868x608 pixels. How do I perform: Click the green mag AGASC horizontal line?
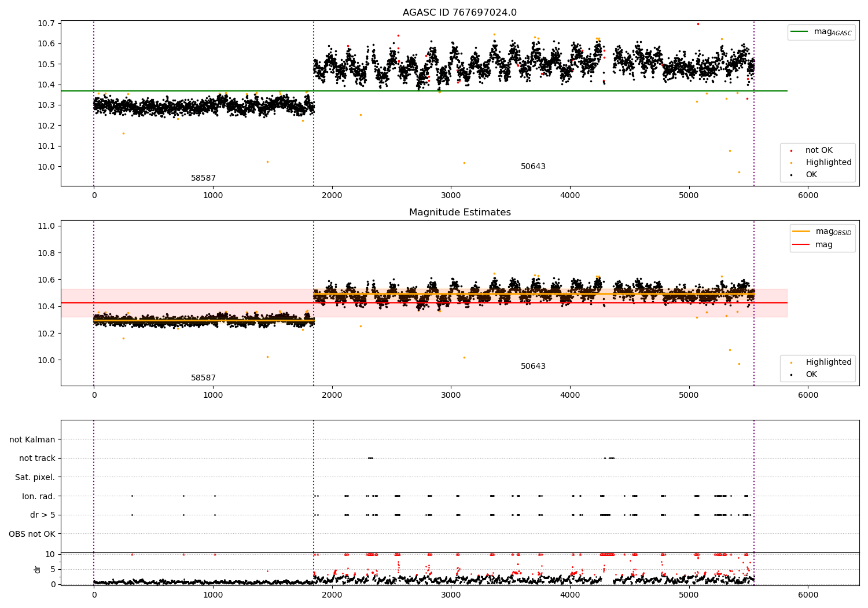[x=424, y=91]
